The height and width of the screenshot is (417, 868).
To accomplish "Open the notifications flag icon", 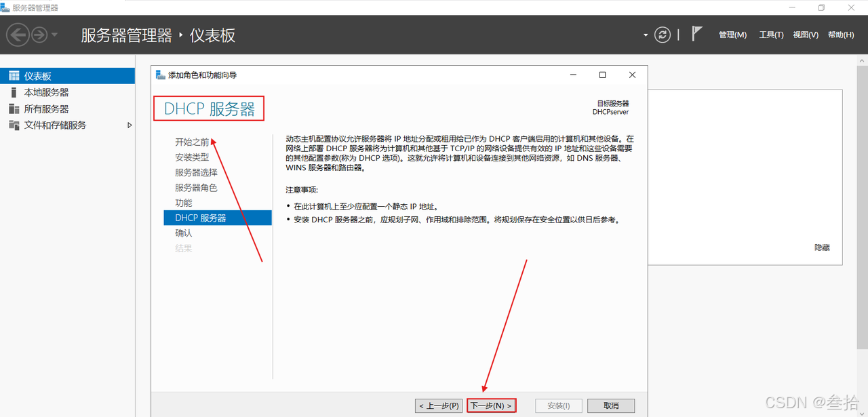I will (x=696, y=34).
